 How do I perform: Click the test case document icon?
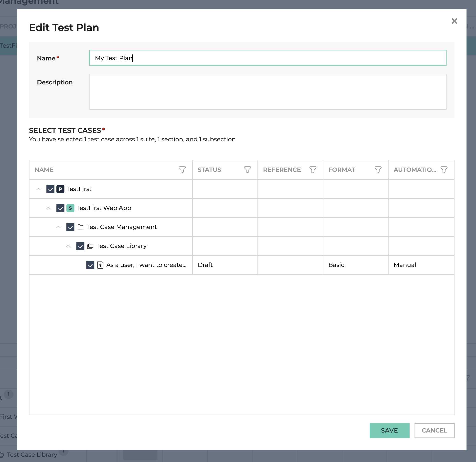(100, 265)
